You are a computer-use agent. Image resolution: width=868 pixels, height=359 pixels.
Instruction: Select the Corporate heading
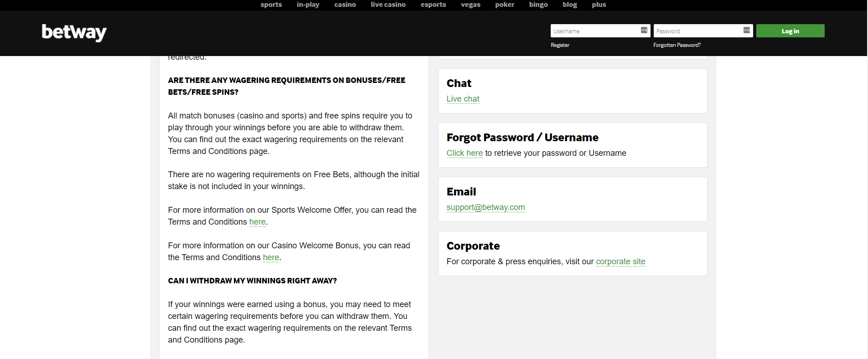pyautogui.click(x=473, y=246)
